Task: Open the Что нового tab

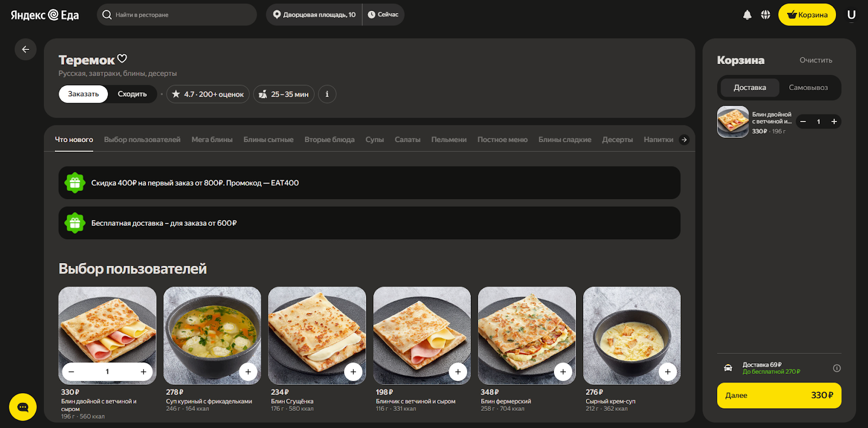Action: point(74,140)
